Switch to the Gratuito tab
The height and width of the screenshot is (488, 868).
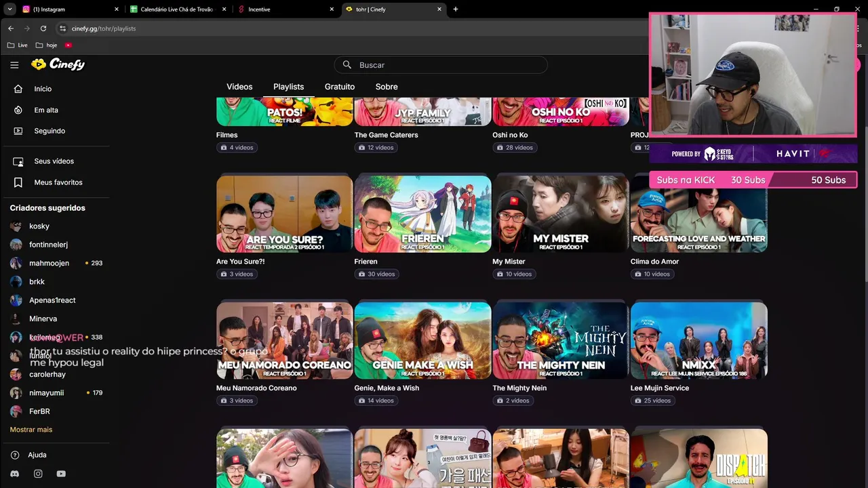pos(340,87)
